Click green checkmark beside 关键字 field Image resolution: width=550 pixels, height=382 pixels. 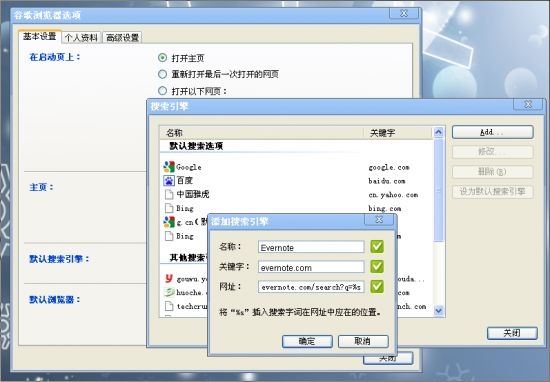(x=377, y=267)
